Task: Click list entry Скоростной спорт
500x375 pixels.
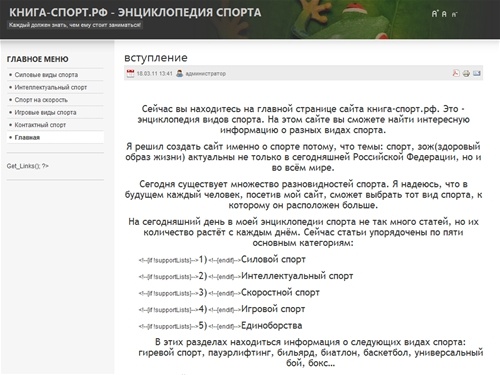Action: pos(280,293)
